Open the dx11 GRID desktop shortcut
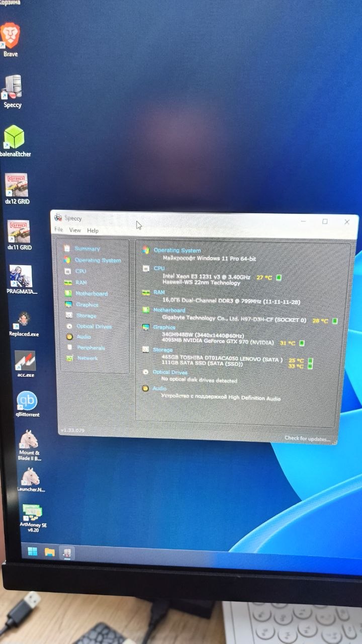This screenshot has width=362, height=644. (19, 235)
